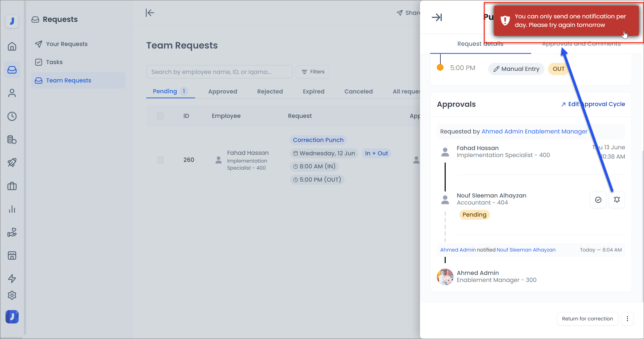
Task: Approve using the circled checkmark icon
Action: pos(599,200)
